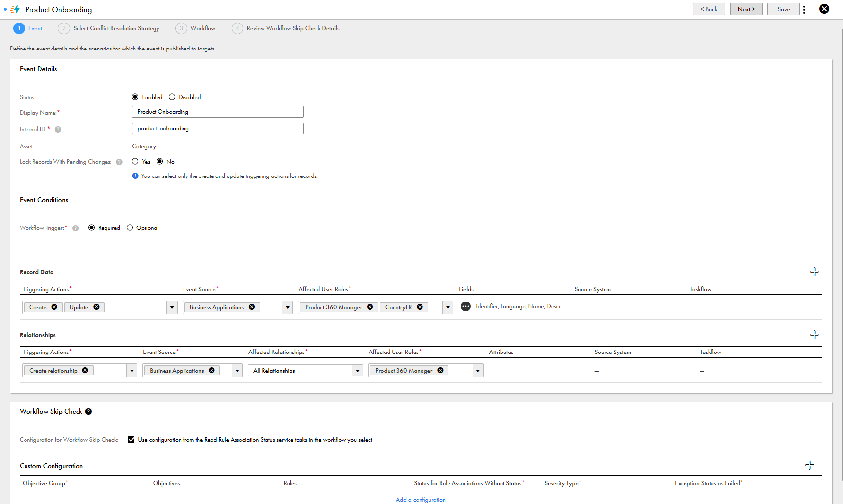The height and width of the screenshot is (504, 843).
Task: Remove the Create triggering action chip
Action: pyautogui.click(x=54, y=307)
